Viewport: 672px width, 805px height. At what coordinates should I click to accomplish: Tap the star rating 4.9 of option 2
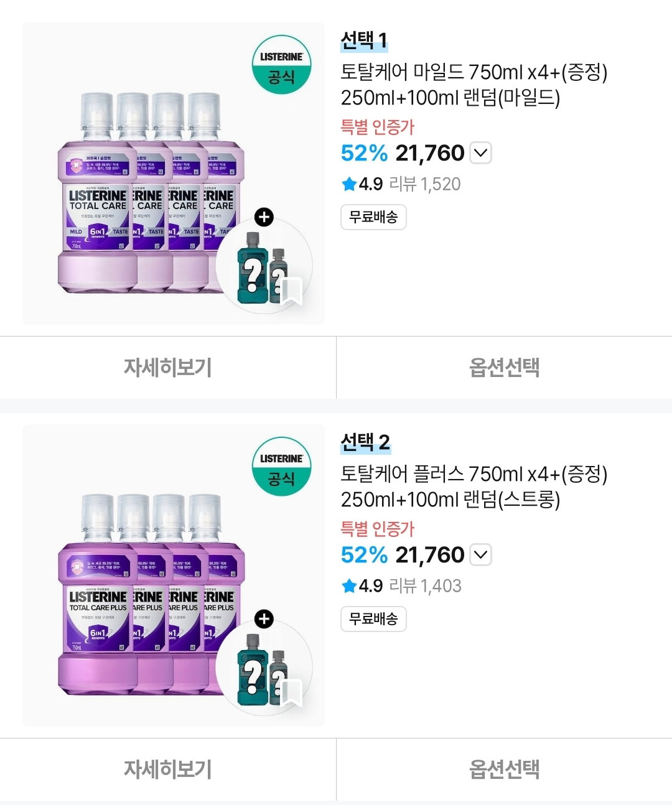[362, 586]
